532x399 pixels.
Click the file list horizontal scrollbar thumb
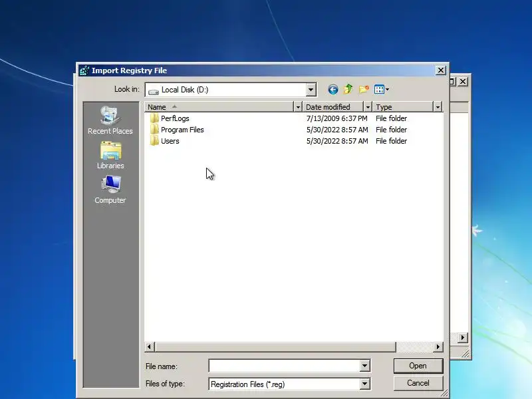point(275,346)
